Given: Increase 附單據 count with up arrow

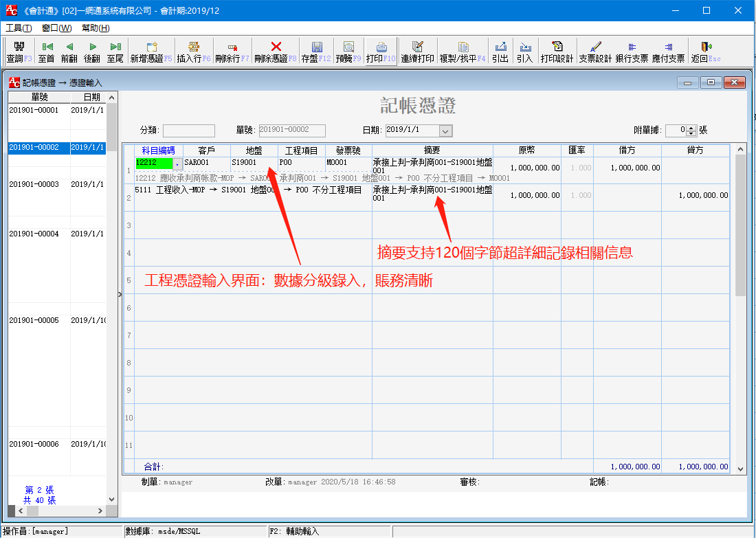Looking at the screenshot, I should tap(691, 128).
